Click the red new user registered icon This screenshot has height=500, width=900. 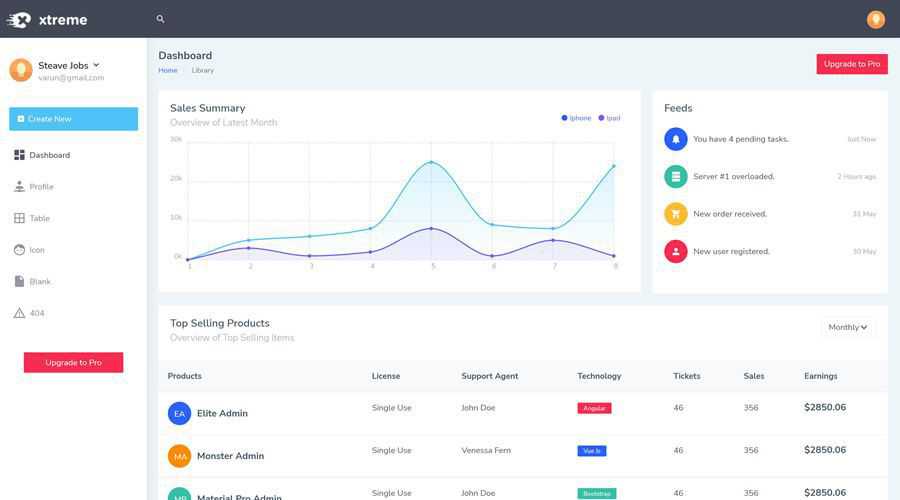676,251
